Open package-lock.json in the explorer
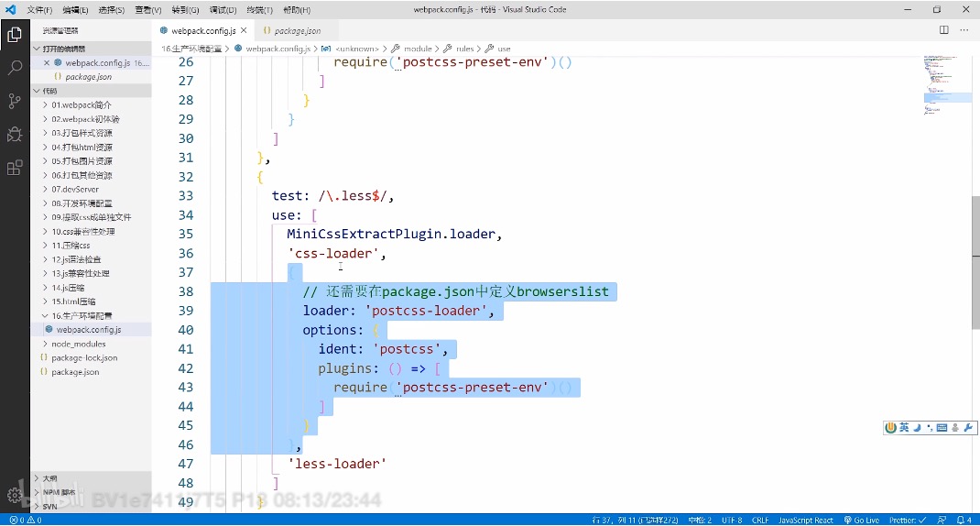 [92, 357]
